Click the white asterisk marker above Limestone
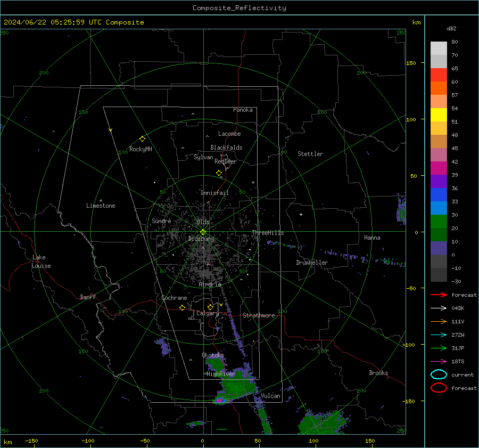The height and width of the screenshot is (448, 479). [x=101, y=201]
